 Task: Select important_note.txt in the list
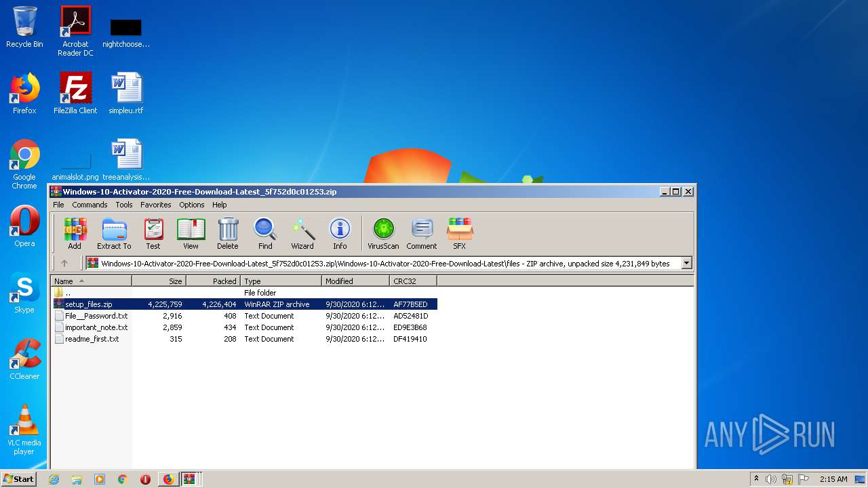[x=244, y=327]
